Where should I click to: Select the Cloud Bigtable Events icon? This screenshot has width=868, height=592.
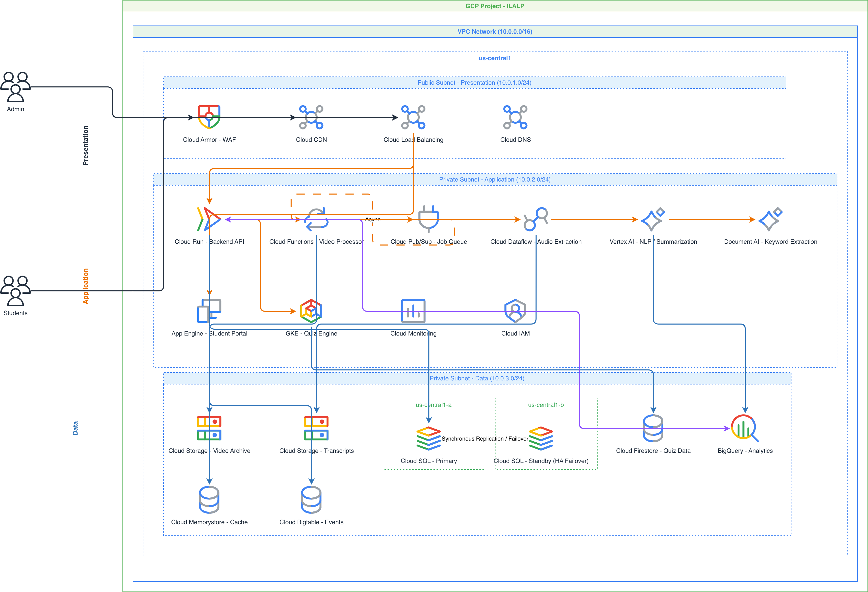(x=311, y=499)
